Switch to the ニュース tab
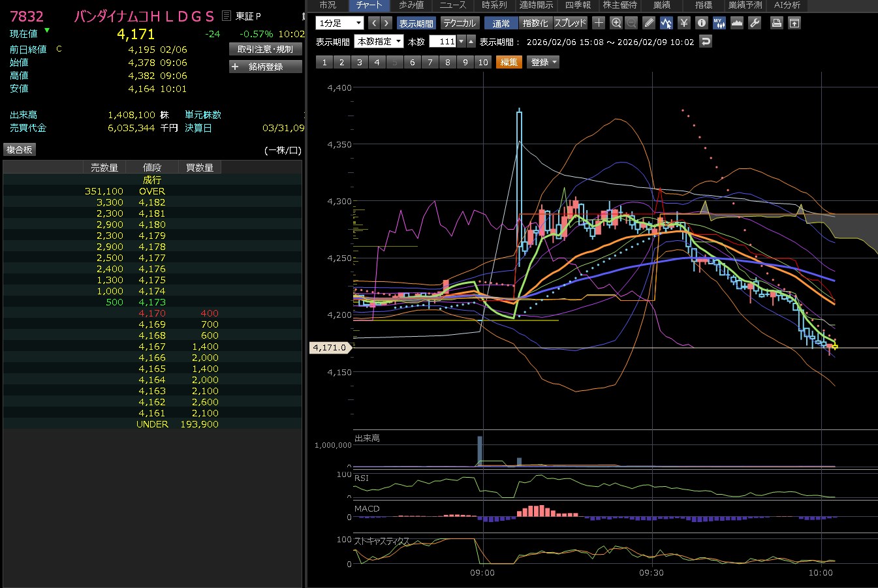 click(x=452, y=5)
